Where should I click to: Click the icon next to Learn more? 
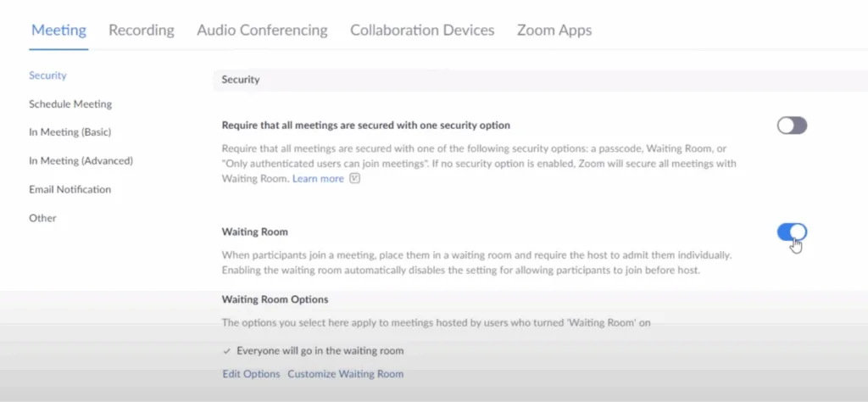[355, 179]
